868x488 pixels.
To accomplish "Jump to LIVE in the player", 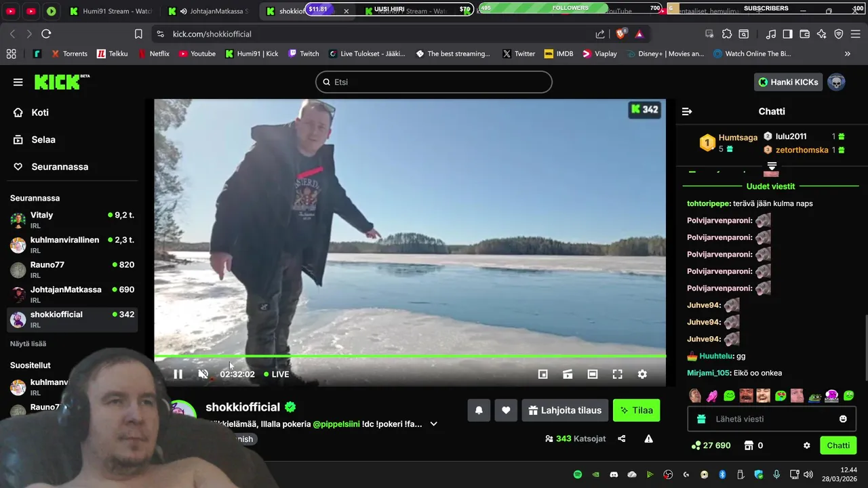I will pos(277,374).
